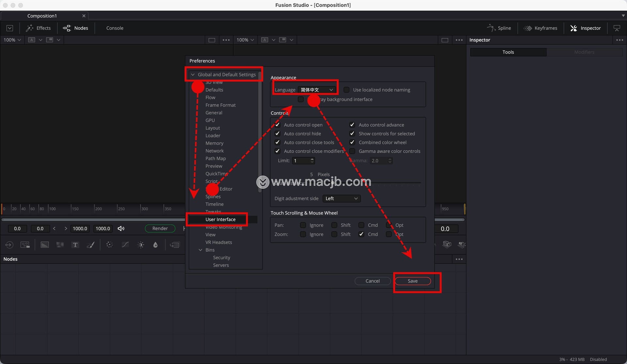Open the Keyframes panel

pyautogui.click(x=540, y=28)
